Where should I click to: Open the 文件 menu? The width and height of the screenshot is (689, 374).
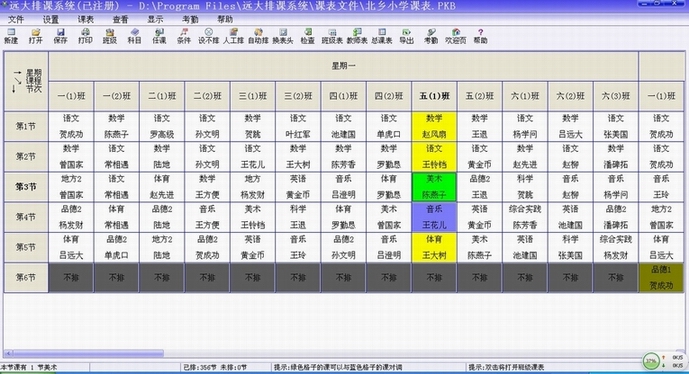(16, 19)
